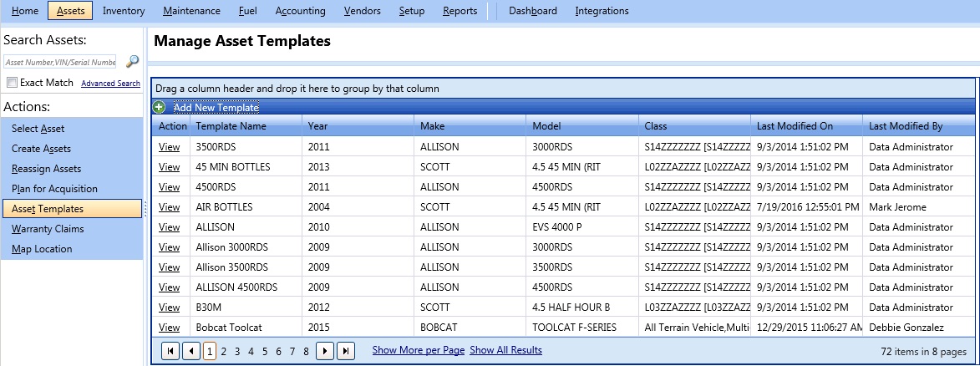Sort by Template Name column header
The height and width of the screenshot is (366, 980).
coord(231,126)
